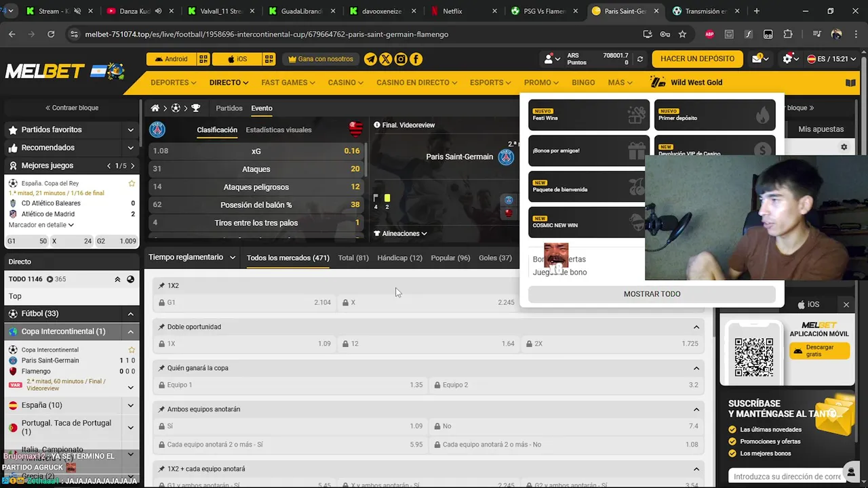
Task: Open the ESPORTS menu
Action: pyautogui.click(x=490, y=83)
